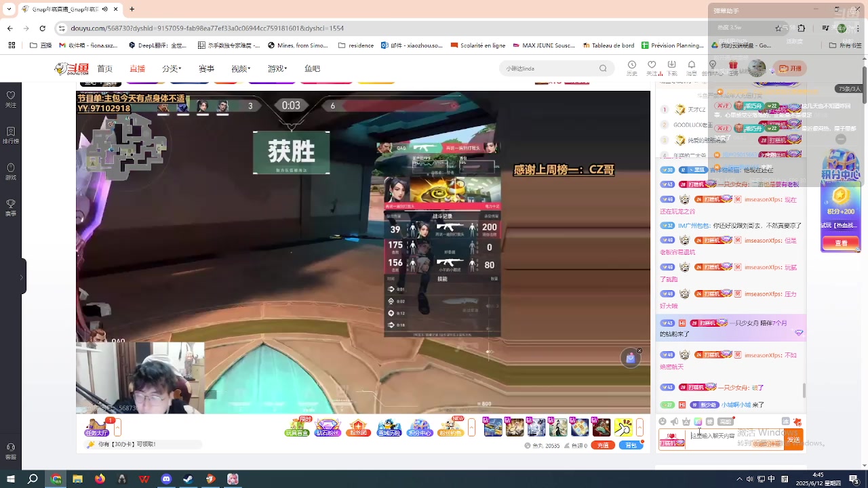Open the 直播 navigation tab
Image resolution: width=868 pixels, height=488 pixels.
click(x=138, y=68)
